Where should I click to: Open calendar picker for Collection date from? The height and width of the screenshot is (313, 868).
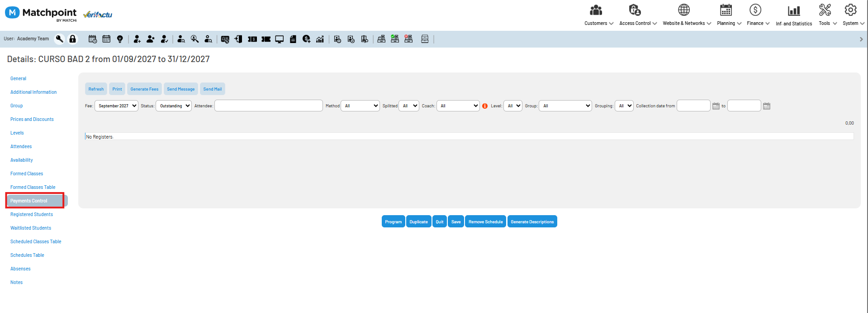click(x=716, y=106)
